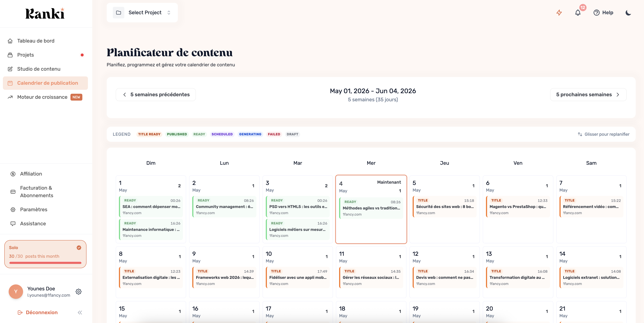Click 5 prochaines semaines button
Screen dimensions: 644x323
tap(588, 94)
